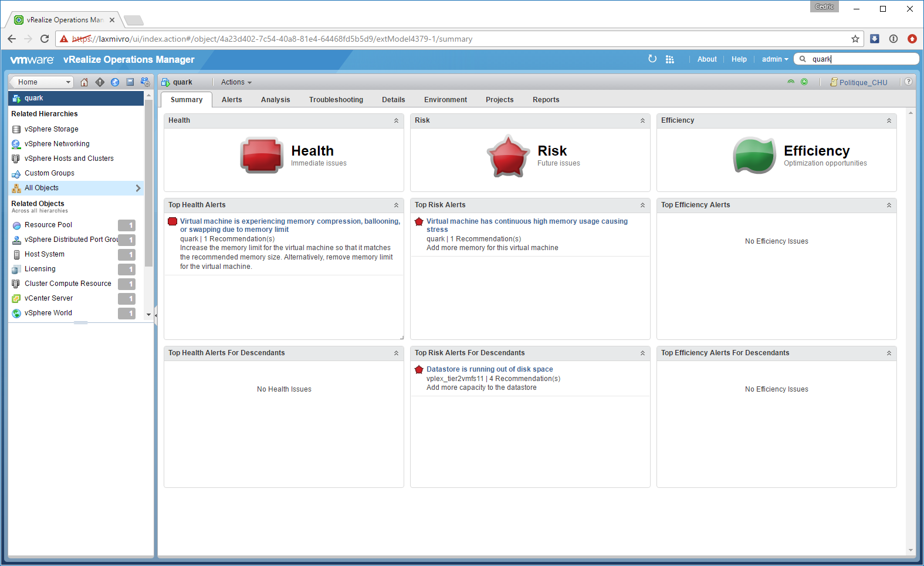Open the admin user dropdown
Viewport: 924px width, 566px height.
[x=775, y=59]
